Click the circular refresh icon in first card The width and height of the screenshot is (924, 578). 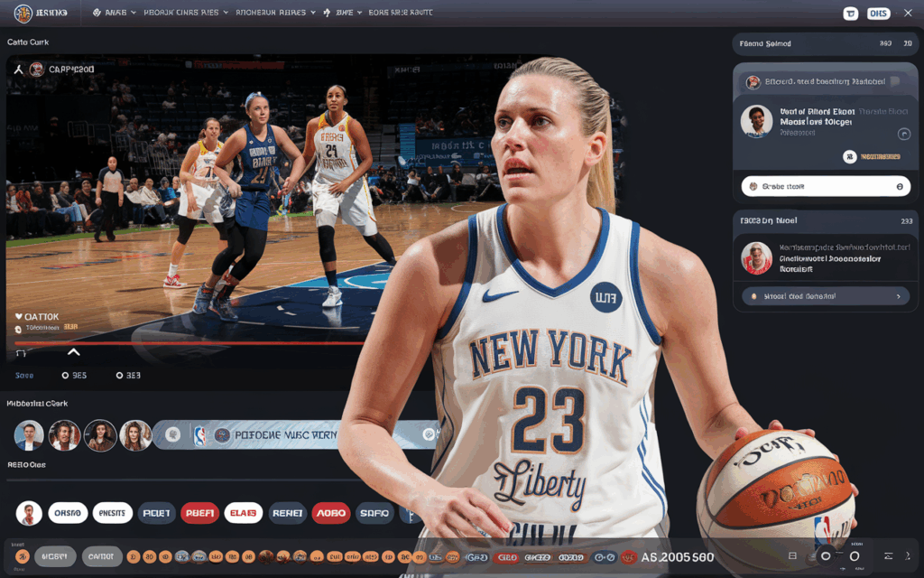coord(904,135)
